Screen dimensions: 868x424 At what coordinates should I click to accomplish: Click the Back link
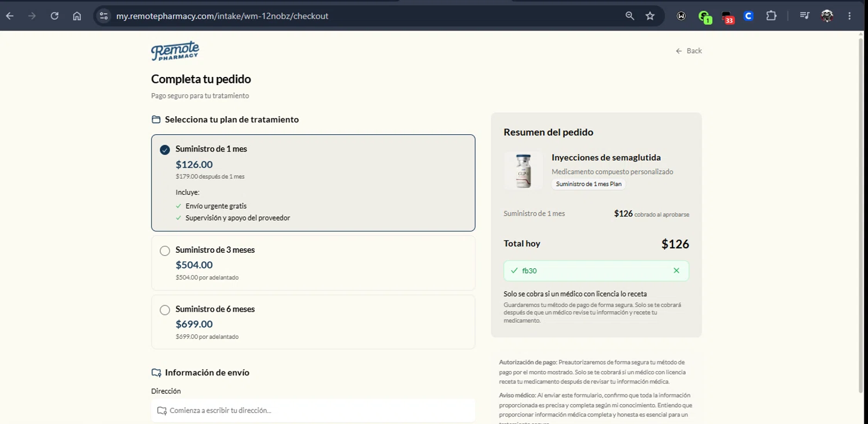pyautogui.click(x=689, y=51)
